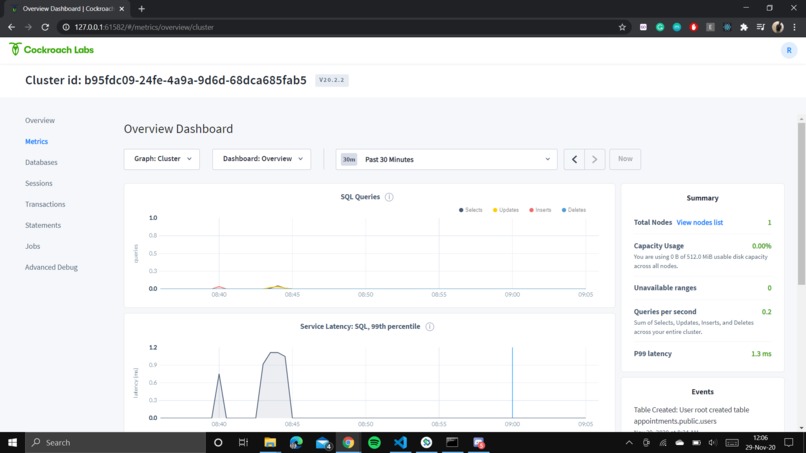Open the browser extensions puzzle icon
This screenshot has height=453, width=806.
coord(744,27)
